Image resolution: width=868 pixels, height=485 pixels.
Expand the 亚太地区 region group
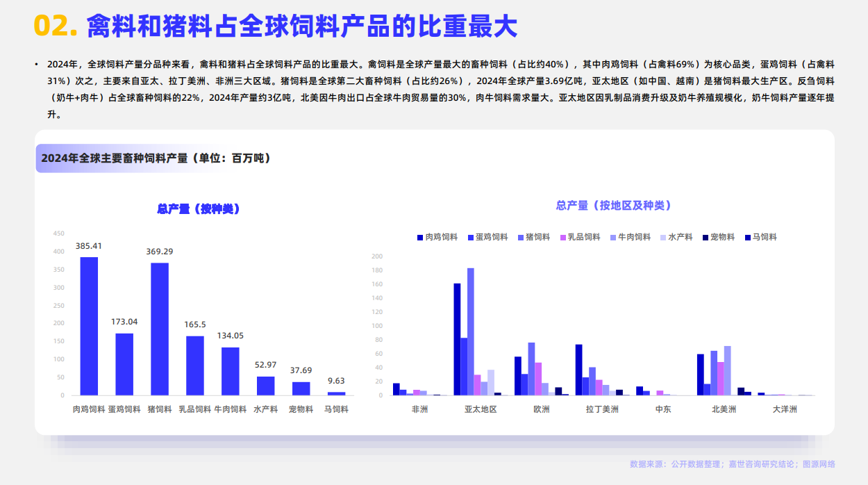pyautogui.click(x=481, y=409)
